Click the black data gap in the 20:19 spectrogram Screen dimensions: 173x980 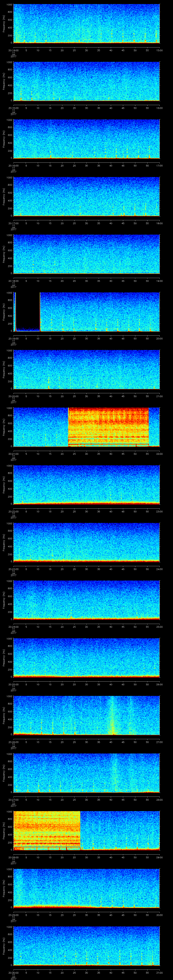(27, 310)
